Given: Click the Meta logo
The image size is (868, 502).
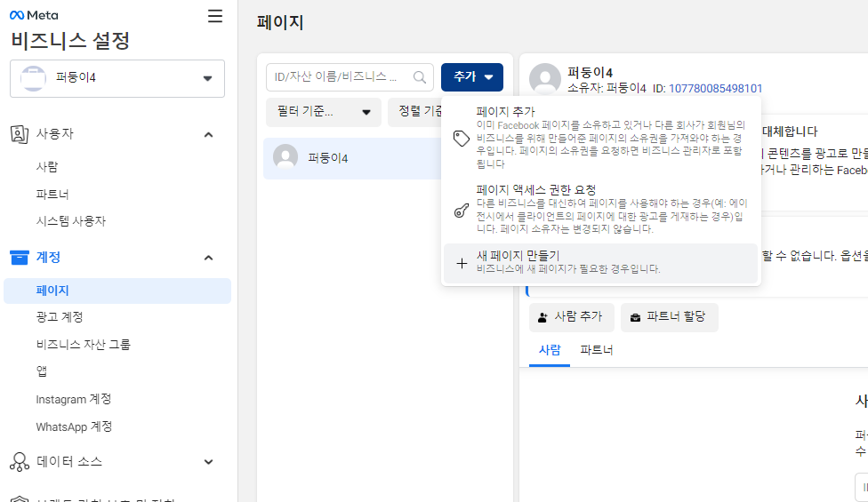Looking at the screenshot, I should point(34,15).
